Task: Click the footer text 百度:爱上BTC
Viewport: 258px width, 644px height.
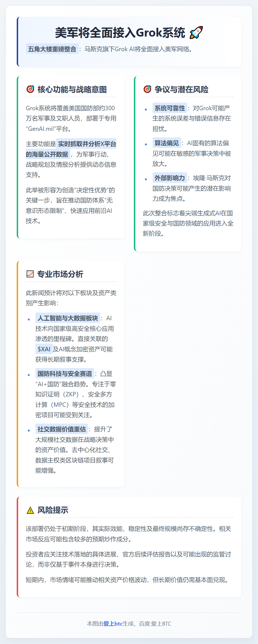Action: [x=155, y=624]
